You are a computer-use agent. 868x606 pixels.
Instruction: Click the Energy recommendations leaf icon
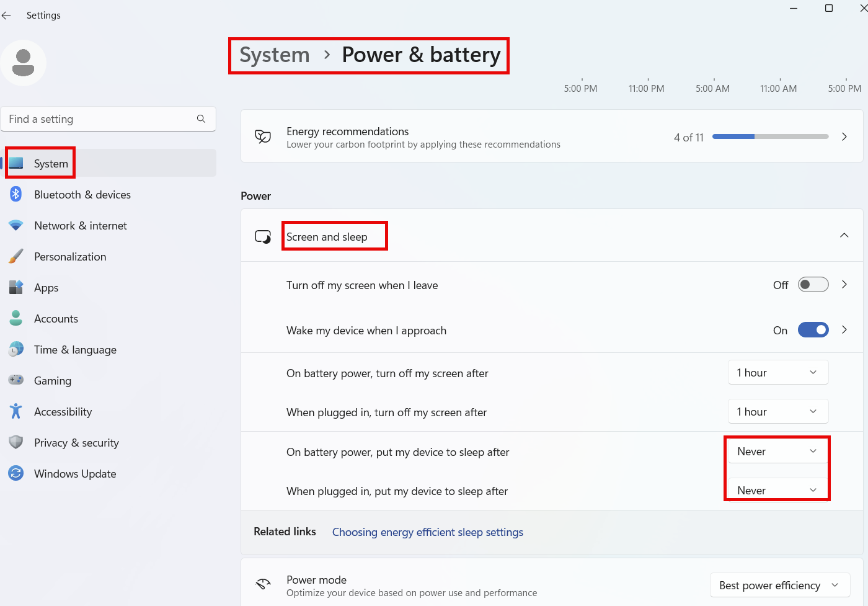[263, 136]
